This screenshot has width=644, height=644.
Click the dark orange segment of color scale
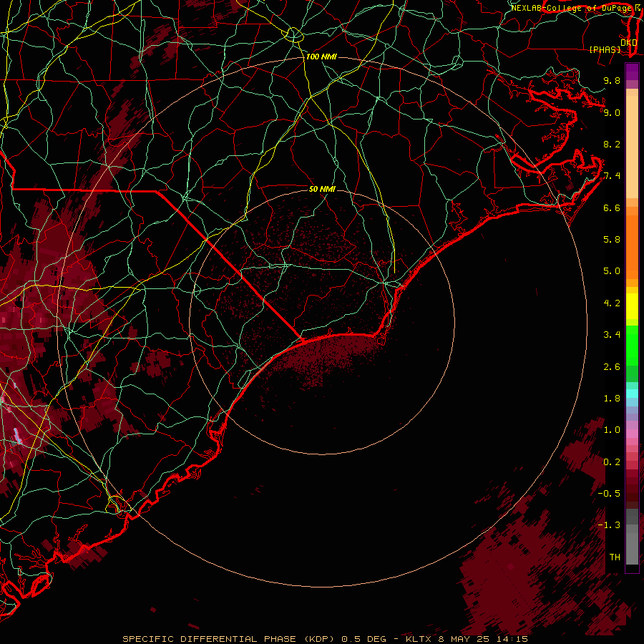click(632, 246)
